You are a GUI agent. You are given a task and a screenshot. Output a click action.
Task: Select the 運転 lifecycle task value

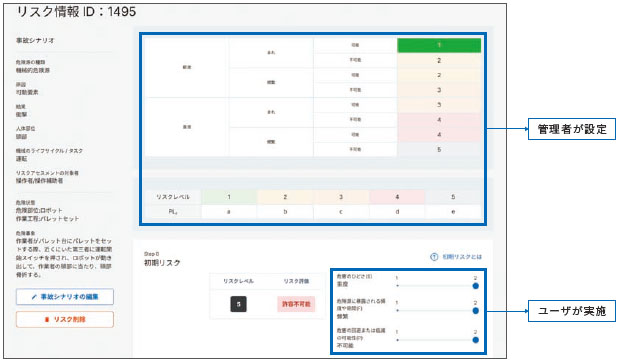click(22, 159)
